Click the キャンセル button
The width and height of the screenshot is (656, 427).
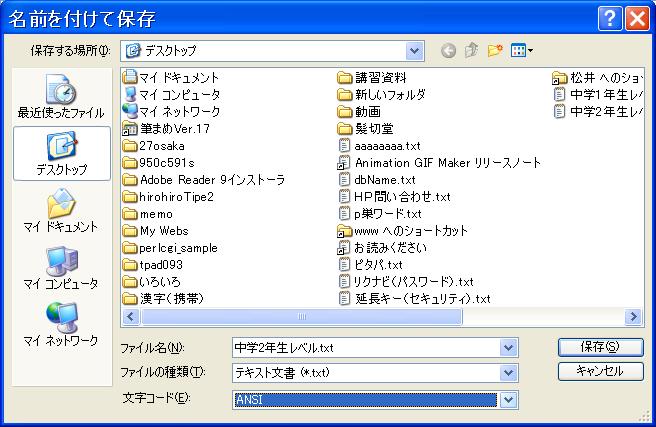point(599,371)
